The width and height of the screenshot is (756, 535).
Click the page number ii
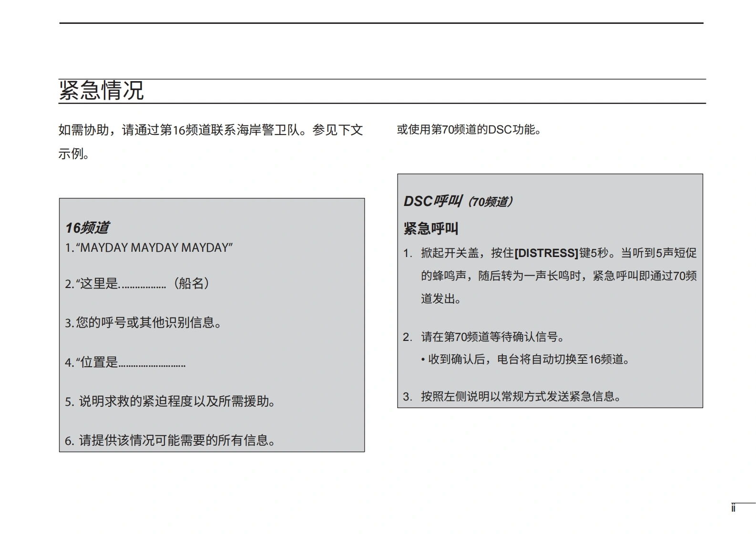pyautogui.click(x=733, y=508)
